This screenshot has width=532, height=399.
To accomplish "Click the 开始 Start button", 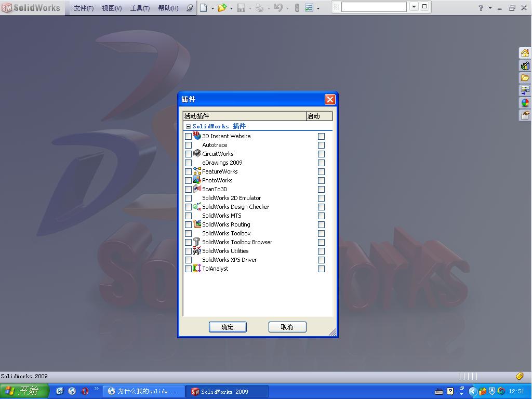I will pyautogui.click(x=24, y=391).
